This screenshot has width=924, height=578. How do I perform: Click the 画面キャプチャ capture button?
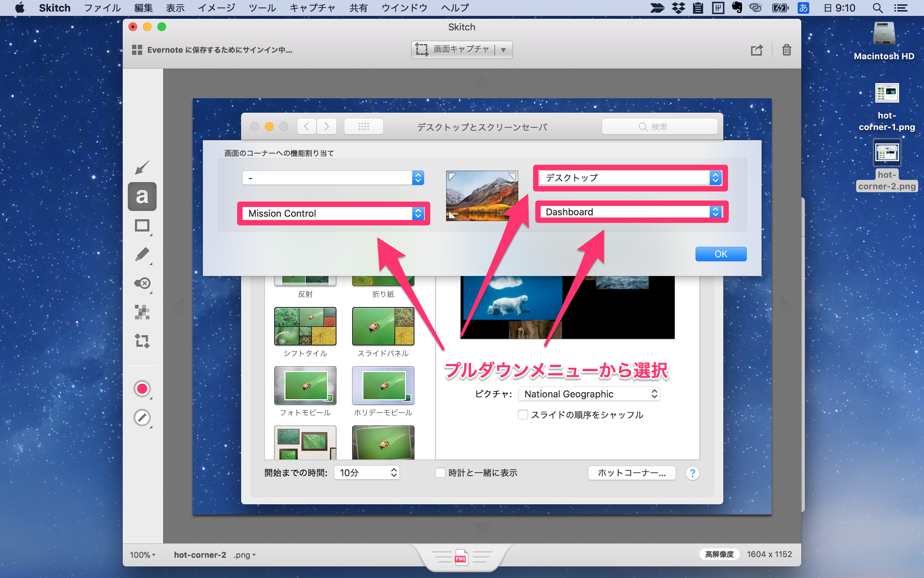coord(453,50)
